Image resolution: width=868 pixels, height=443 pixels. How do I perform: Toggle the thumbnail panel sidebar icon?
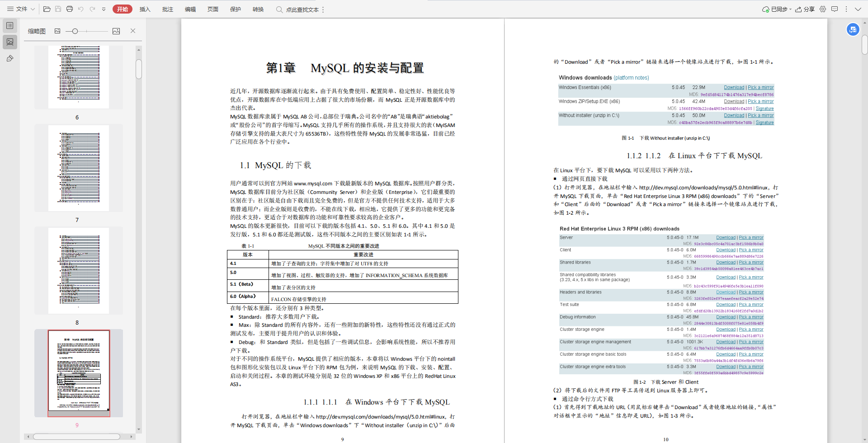(10, 42)
